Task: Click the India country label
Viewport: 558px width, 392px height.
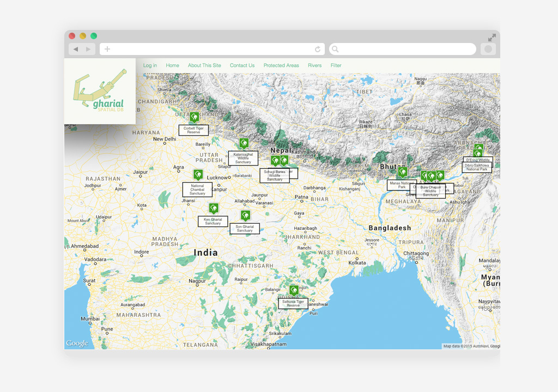Action: click(205, 253)
